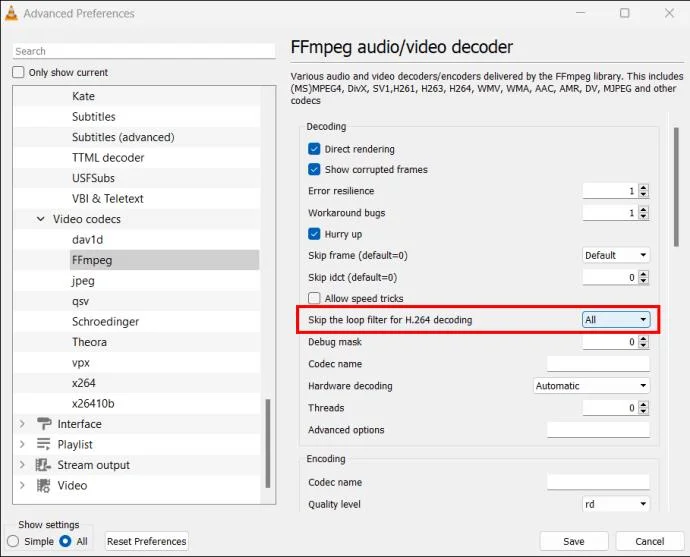
Task: Click the Search preferences field
Action: coord(144,51)
